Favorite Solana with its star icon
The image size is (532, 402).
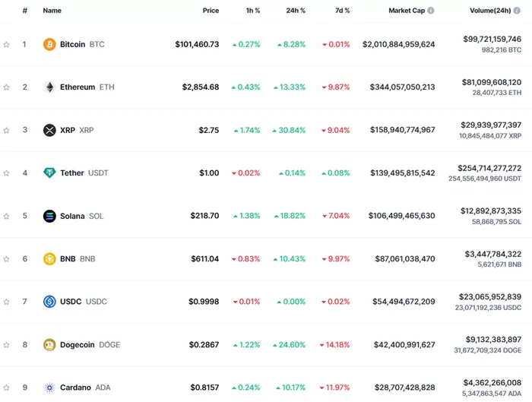7,216
